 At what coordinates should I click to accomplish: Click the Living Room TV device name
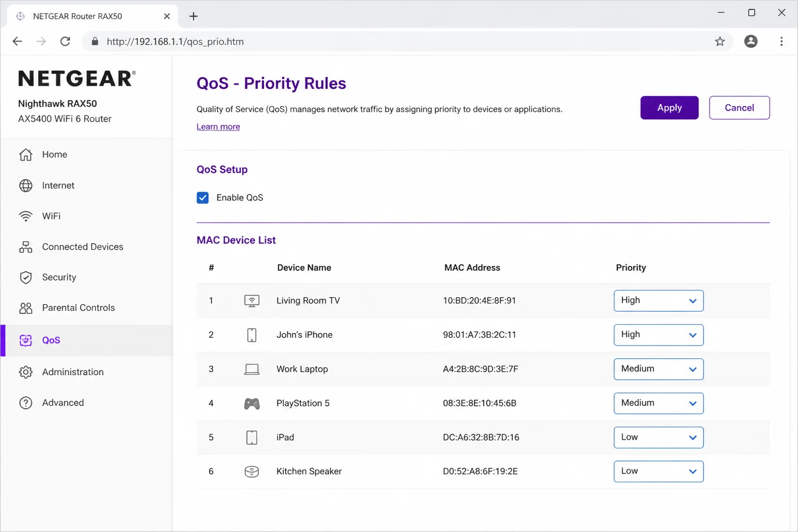308,301
